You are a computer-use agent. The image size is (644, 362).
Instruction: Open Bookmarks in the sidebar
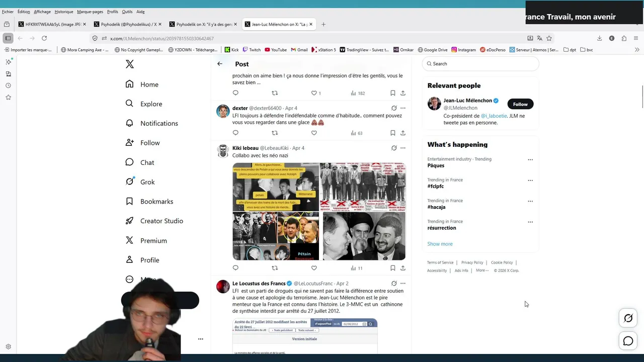(x=149, y=201)
